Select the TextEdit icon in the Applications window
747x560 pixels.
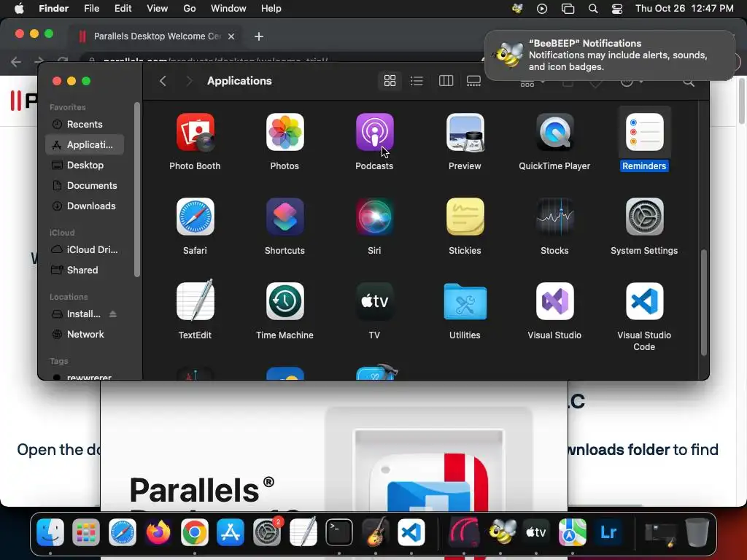pyautogui.click(x=195, y=301)
